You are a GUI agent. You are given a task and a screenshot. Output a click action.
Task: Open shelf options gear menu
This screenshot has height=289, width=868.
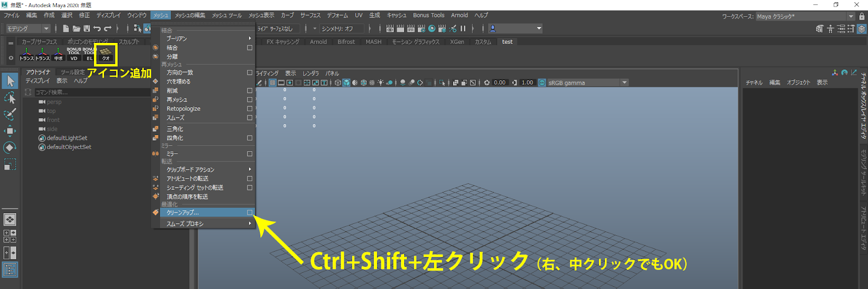[10, 58]
